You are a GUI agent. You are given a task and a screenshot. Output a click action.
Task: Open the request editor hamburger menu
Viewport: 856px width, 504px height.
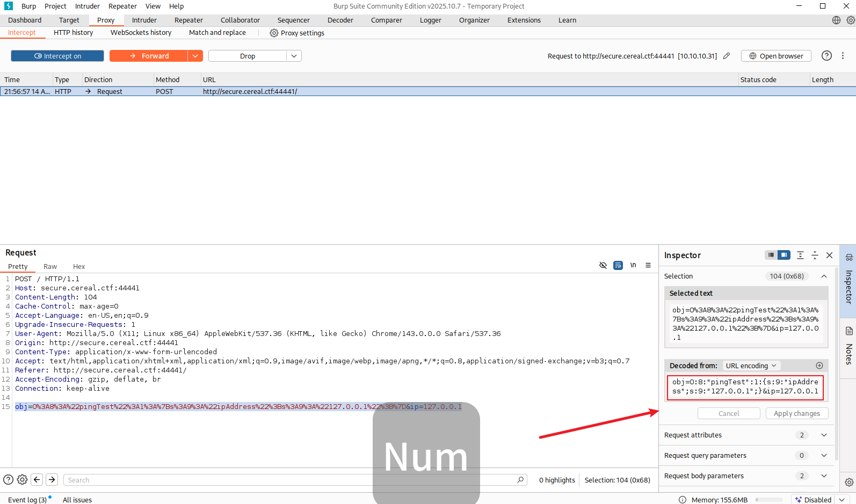point(648,265)
